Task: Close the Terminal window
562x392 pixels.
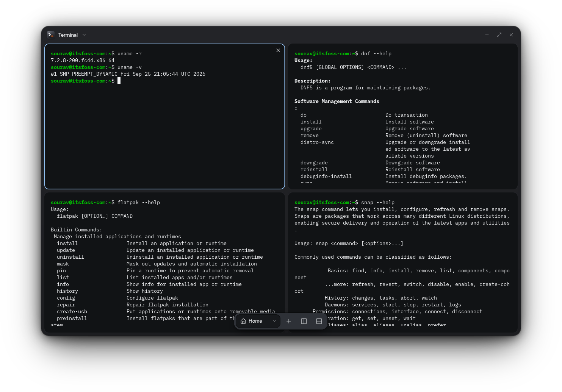Action: coord(511,35)
